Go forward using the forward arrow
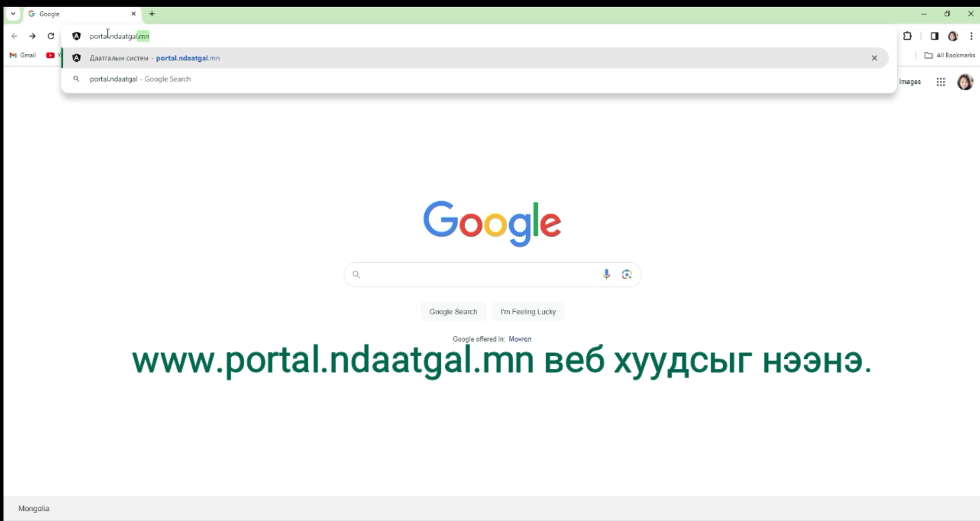The image size is (980, 521). point(33,36)
